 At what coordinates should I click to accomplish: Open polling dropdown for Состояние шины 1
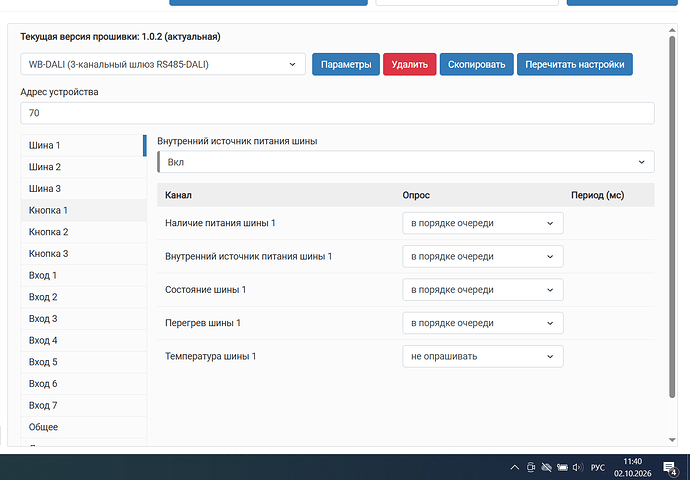click(483, 289)
